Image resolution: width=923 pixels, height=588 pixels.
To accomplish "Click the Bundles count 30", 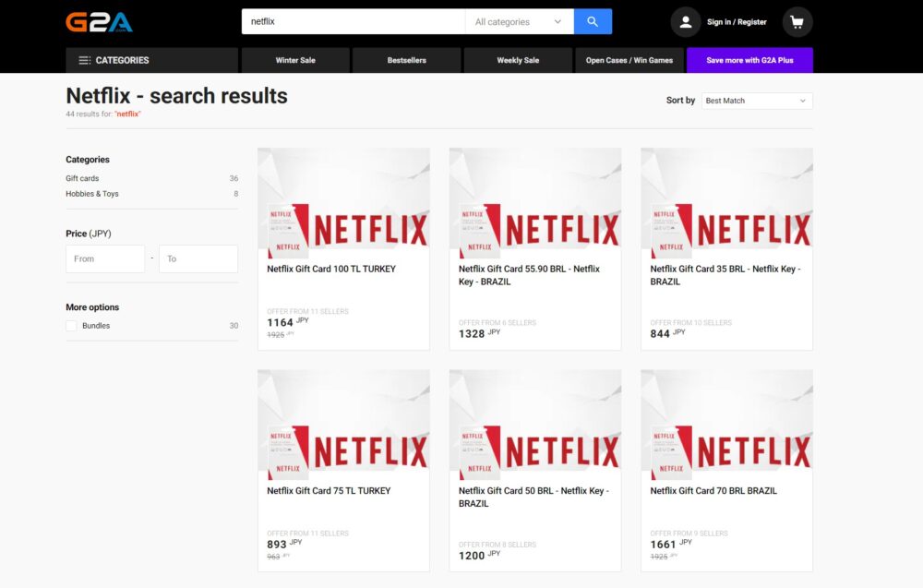I will [234, 326].
